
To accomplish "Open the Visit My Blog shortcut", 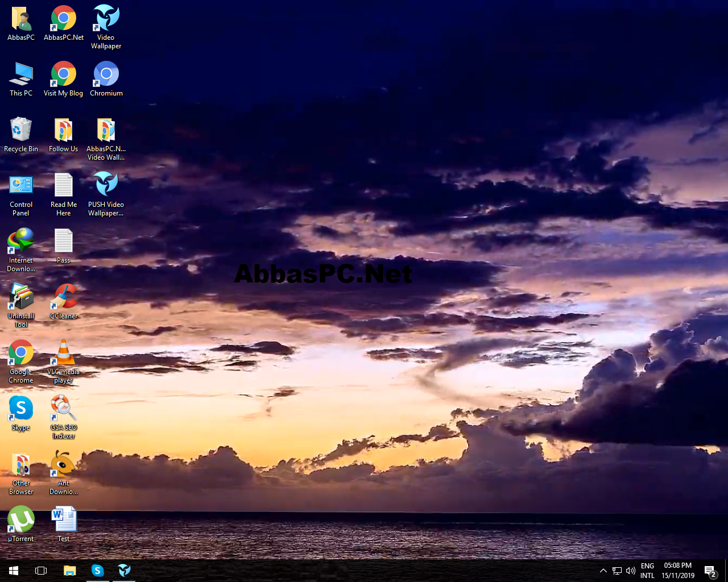I will [64, 79].
